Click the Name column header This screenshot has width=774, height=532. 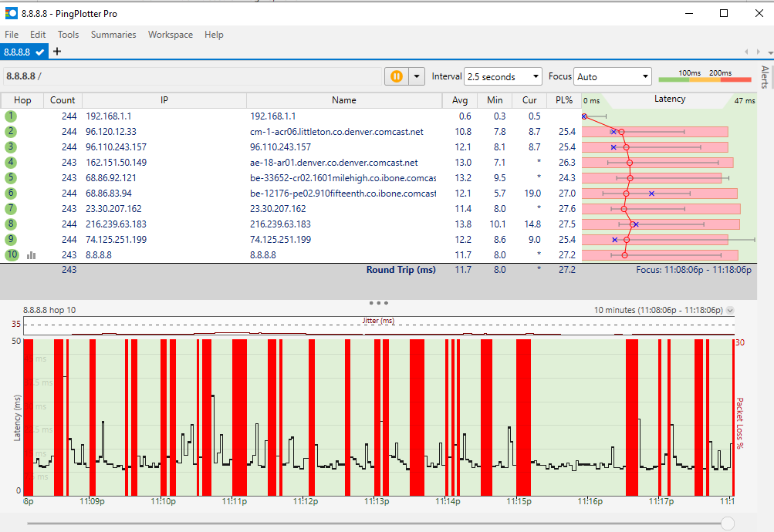tap(344, 100)
